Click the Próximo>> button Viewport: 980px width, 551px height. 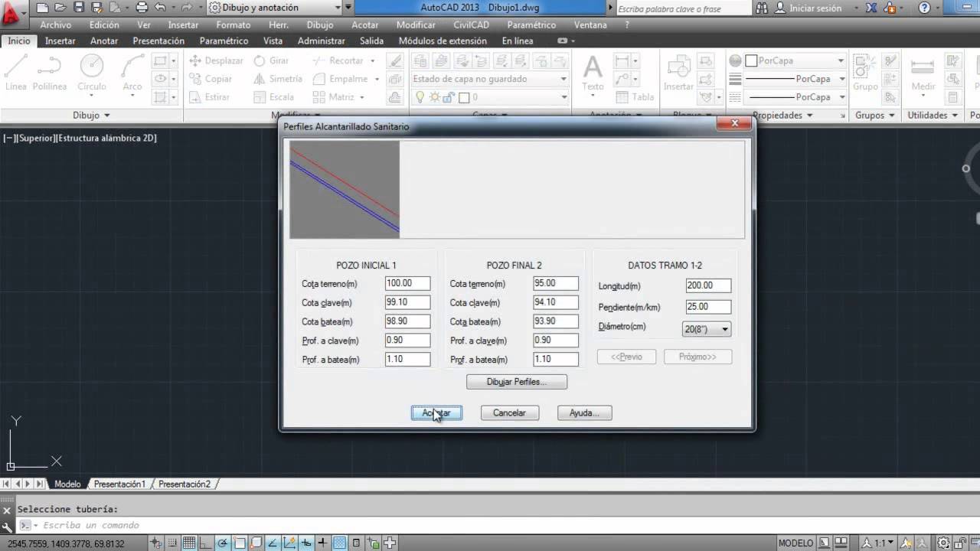[697, 357]
